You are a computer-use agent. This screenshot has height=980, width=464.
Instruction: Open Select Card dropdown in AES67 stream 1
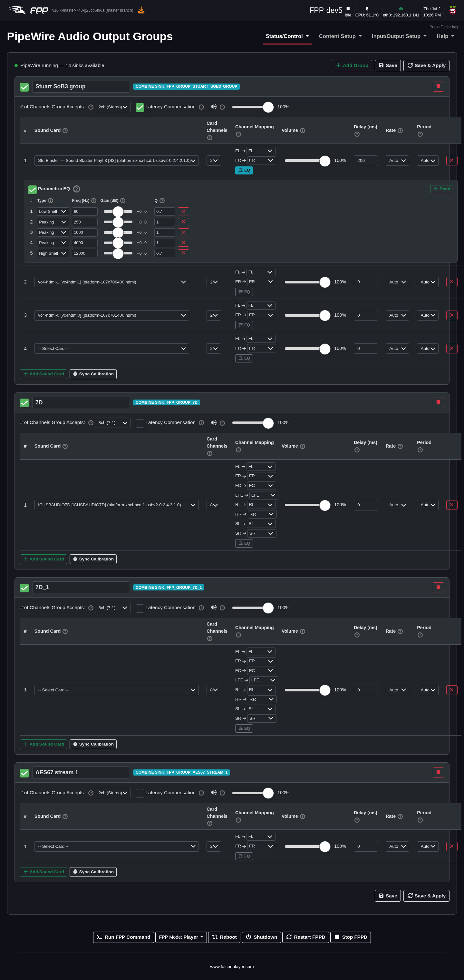click(x=116, y=846)
